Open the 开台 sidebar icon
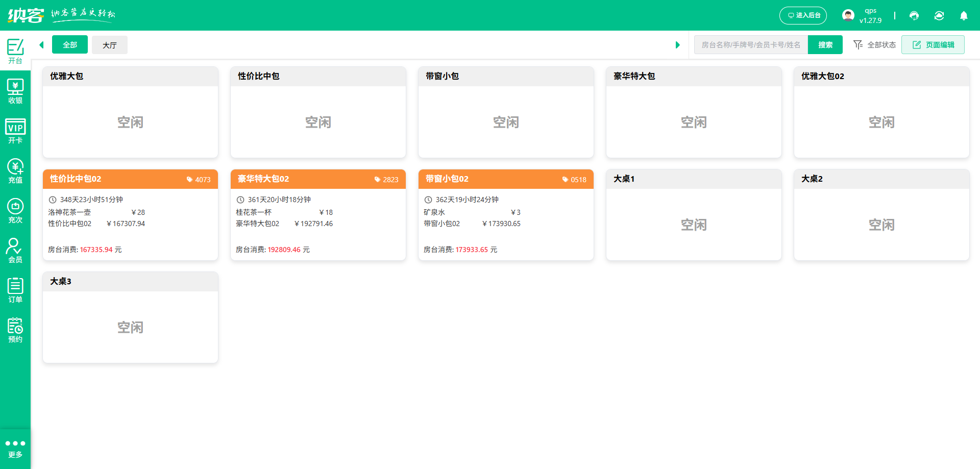This screenshot has height=469, width=980. tap(15, 51)
